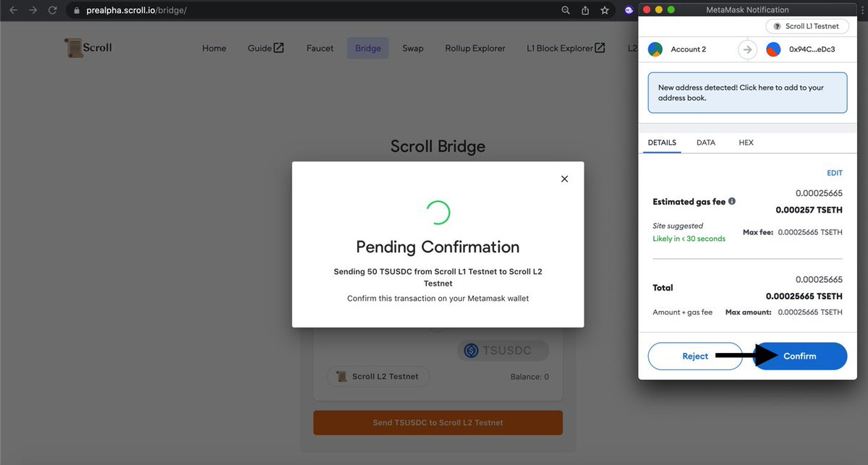Reload the page with the refresh icon

point(53,11)
